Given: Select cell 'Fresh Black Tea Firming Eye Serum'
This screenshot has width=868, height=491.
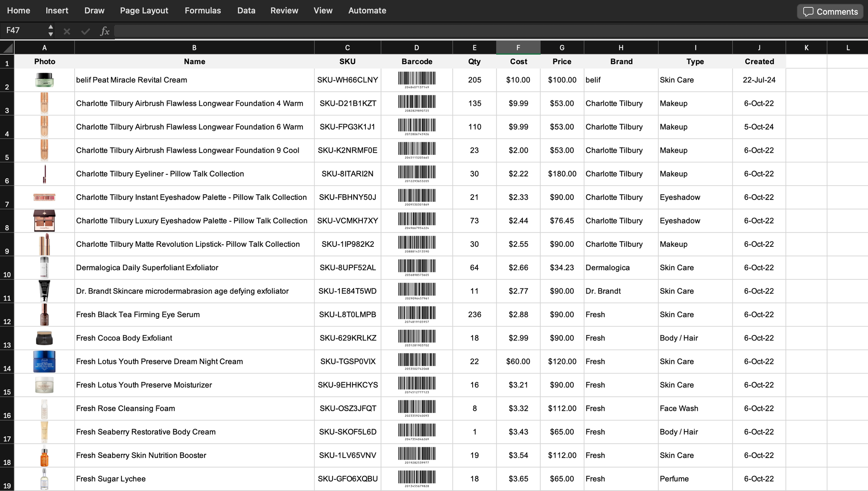Looking at the screenshot, I should pyautogui.click(x=194, y=314).
